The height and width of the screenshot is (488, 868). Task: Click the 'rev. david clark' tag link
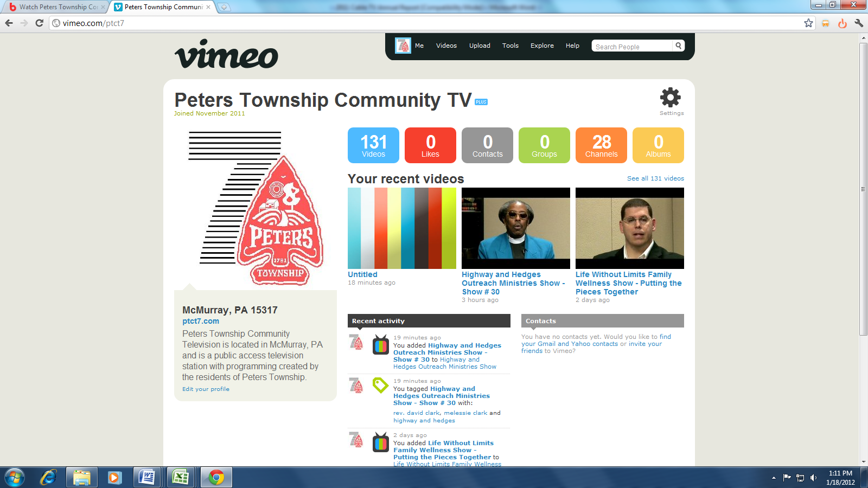click(x=417, y=413)
